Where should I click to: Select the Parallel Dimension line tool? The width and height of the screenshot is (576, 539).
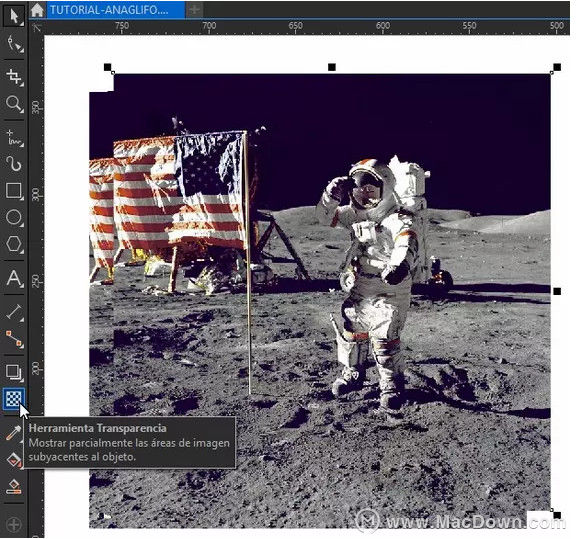(14, 312)
